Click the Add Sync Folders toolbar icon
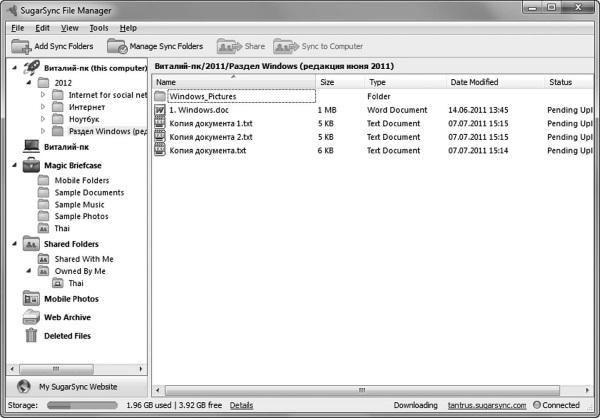600x418 pixels. 21,46
